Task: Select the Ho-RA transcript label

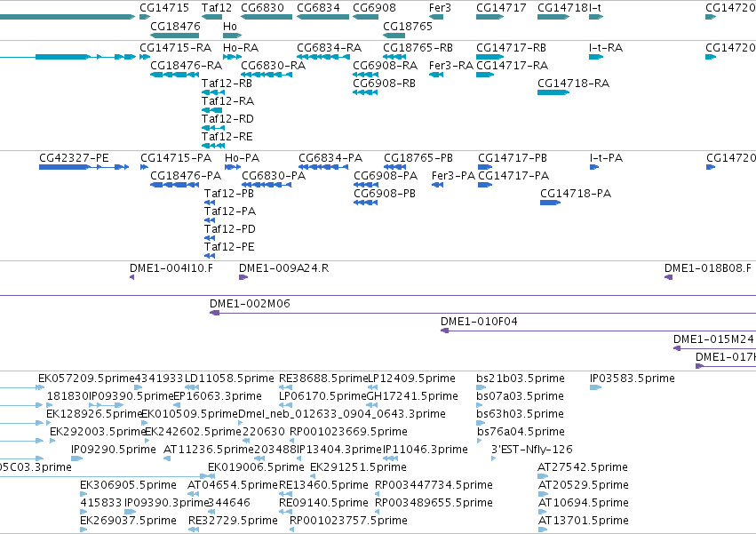Action: point(241,48)
